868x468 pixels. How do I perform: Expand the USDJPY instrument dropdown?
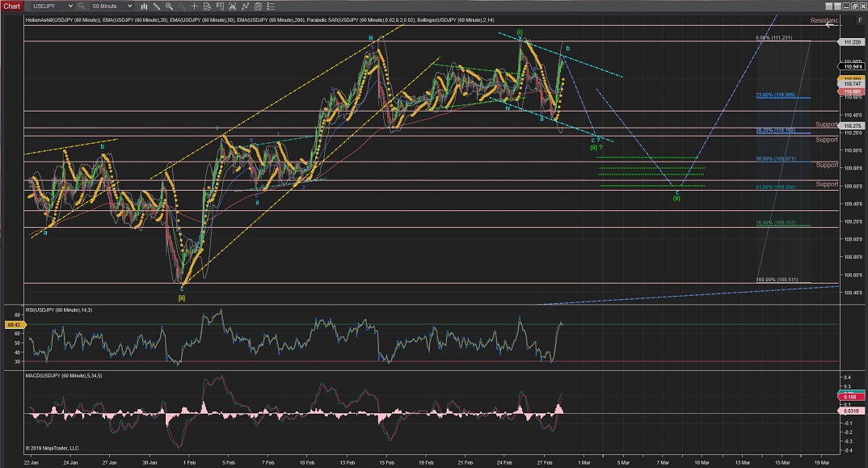click(70, 6)
